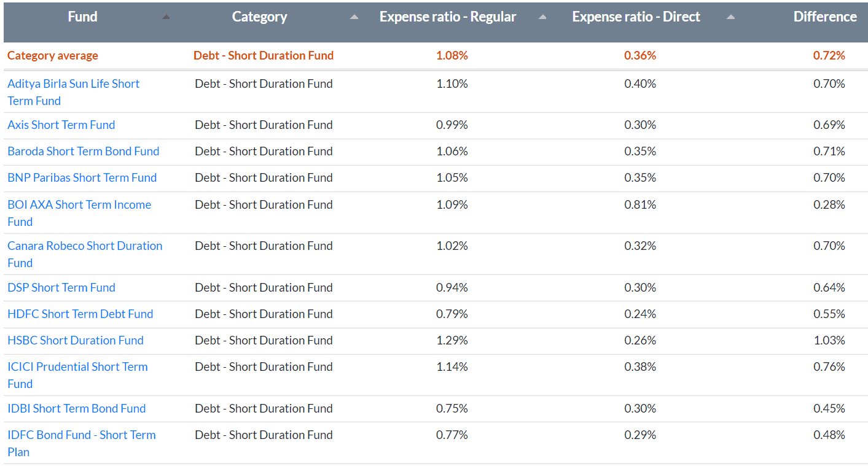
Task: Open Aditya Birla Sun Life Short Term Fund
Action: pos(73,92)
